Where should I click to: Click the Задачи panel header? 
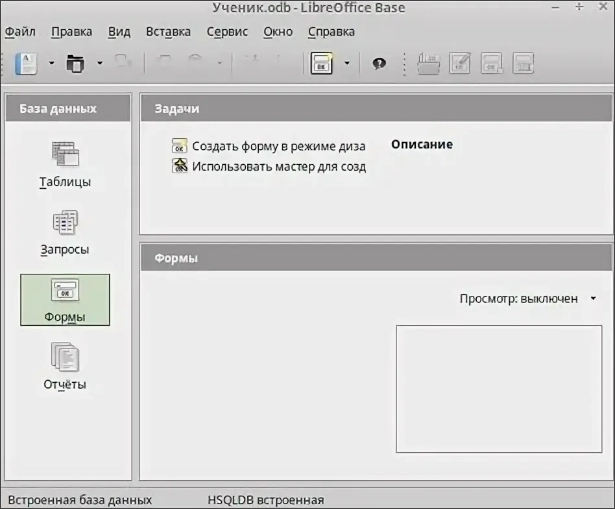pyautogui.click(x=377, y=108)
